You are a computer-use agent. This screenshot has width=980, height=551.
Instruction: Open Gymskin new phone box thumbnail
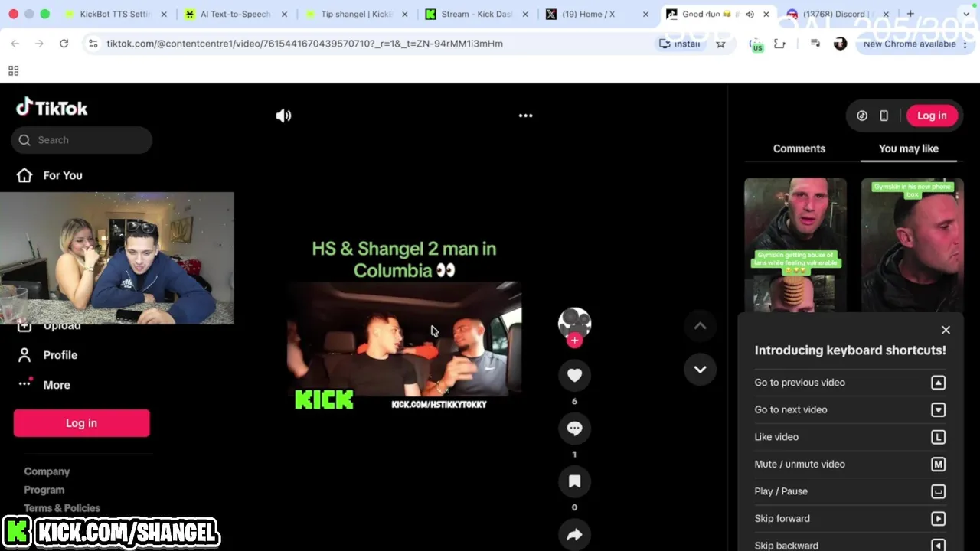coord(913,245)
